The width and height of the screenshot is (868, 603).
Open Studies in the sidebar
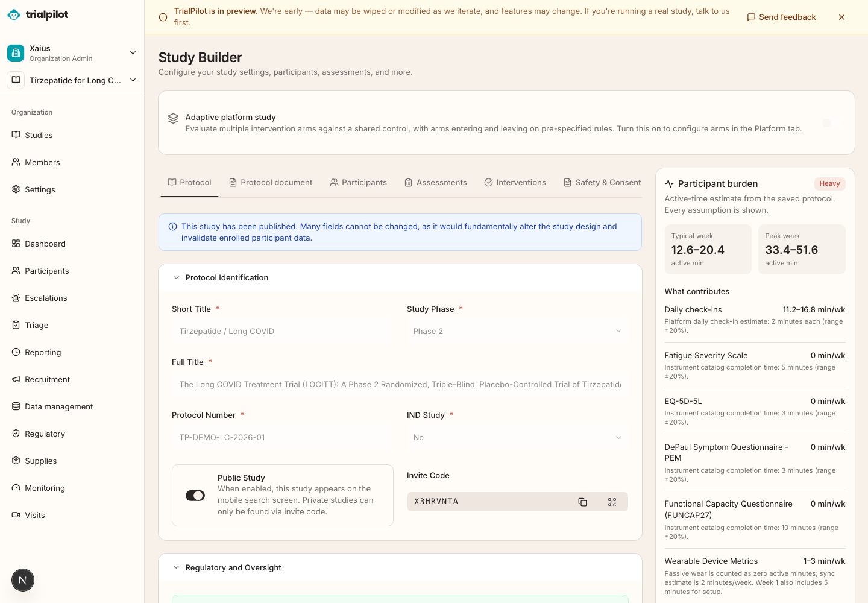click(x=72, y=135)
